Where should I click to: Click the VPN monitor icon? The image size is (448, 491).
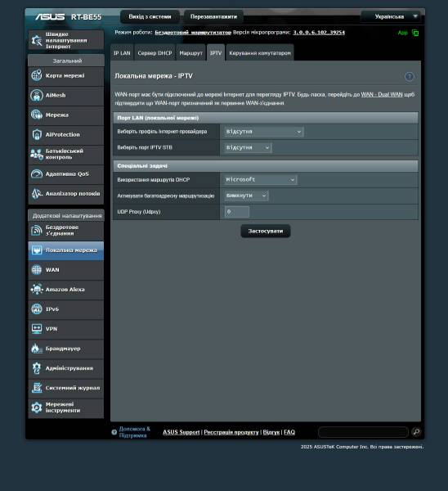[37, 329]
